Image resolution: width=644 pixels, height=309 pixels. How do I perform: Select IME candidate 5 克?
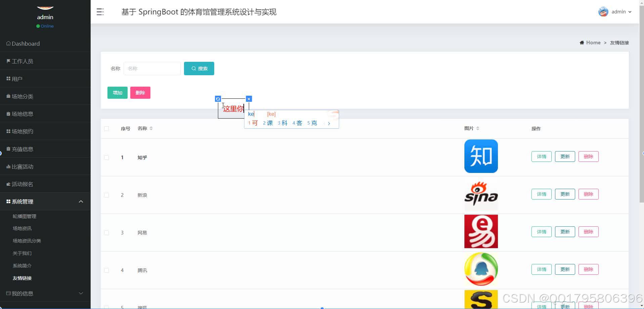point(312,123)
